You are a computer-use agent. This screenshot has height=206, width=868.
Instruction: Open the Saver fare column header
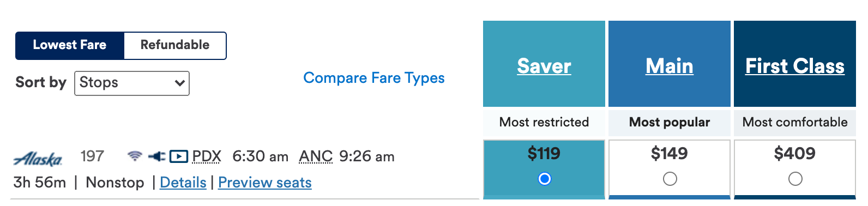point(544,66)
